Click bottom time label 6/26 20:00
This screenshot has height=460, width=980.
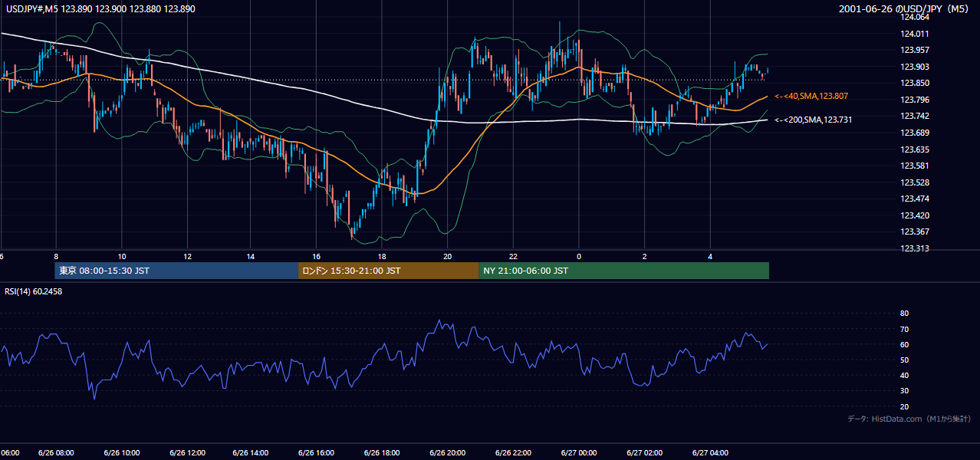tap(449, 452)
